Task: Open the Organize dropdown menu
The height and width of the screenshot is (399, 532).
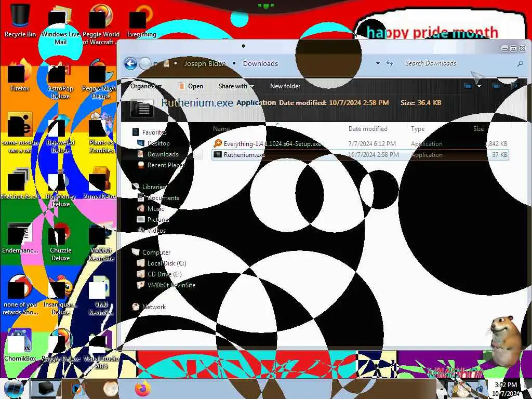Action: point(145,86)
